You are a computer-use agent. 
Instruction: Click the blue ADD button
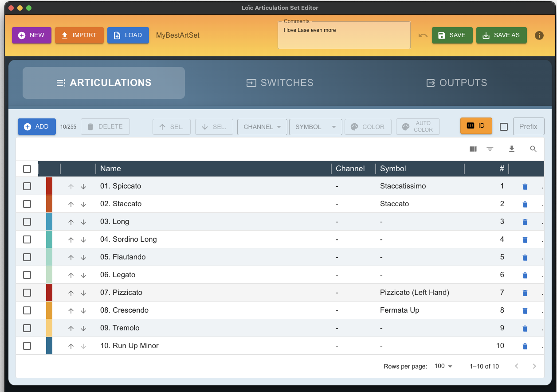(37, 127)
